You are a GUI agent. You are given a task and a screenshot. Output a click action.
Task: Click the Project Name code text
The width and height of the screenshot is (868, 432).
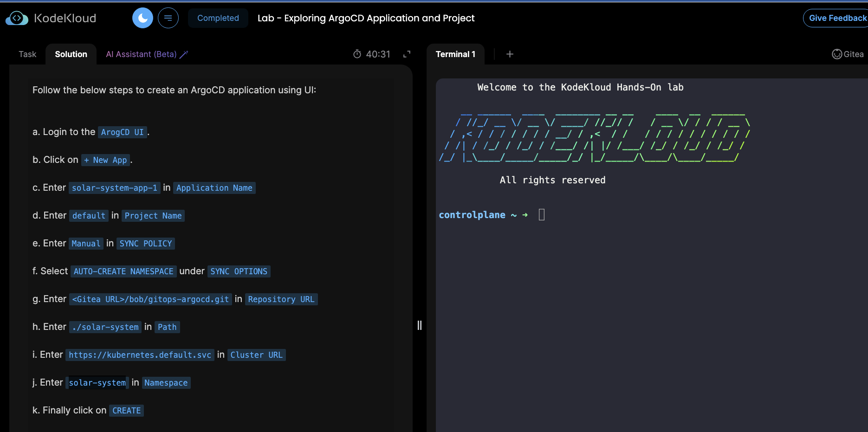click(153, 216)
